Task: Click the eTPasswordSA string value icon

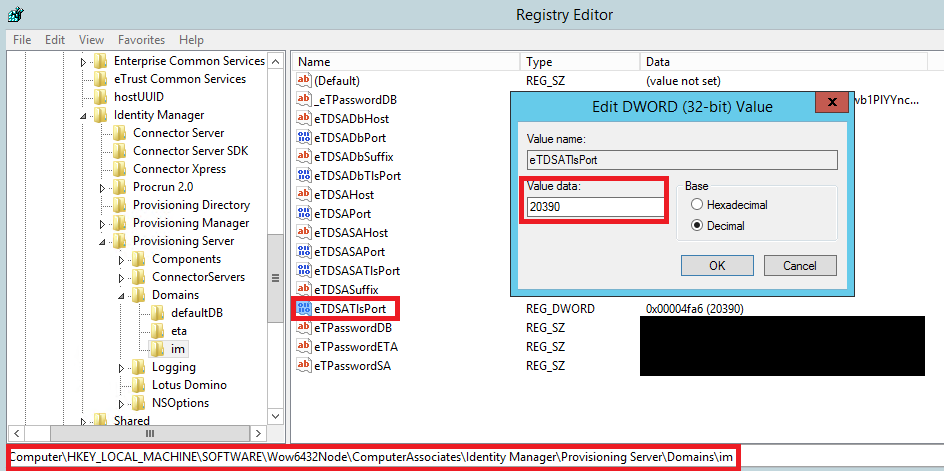Action: point(304,366)
